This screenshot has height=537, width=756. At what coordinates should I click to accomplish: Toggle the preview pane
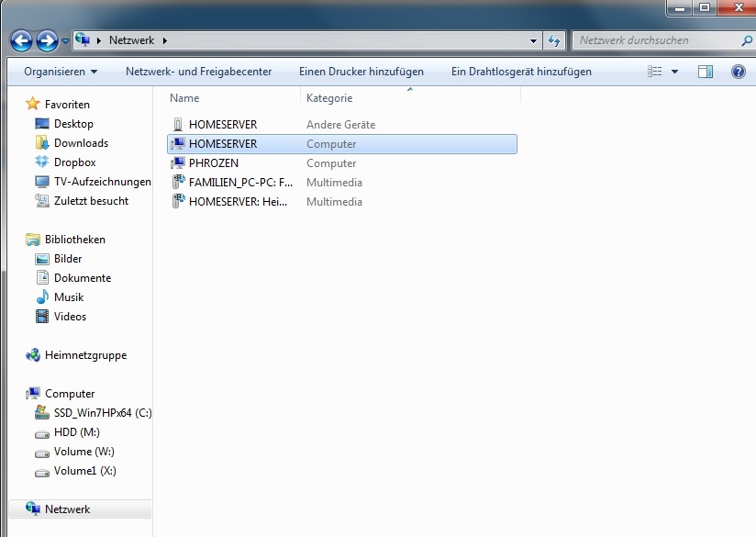click(706, 72)
